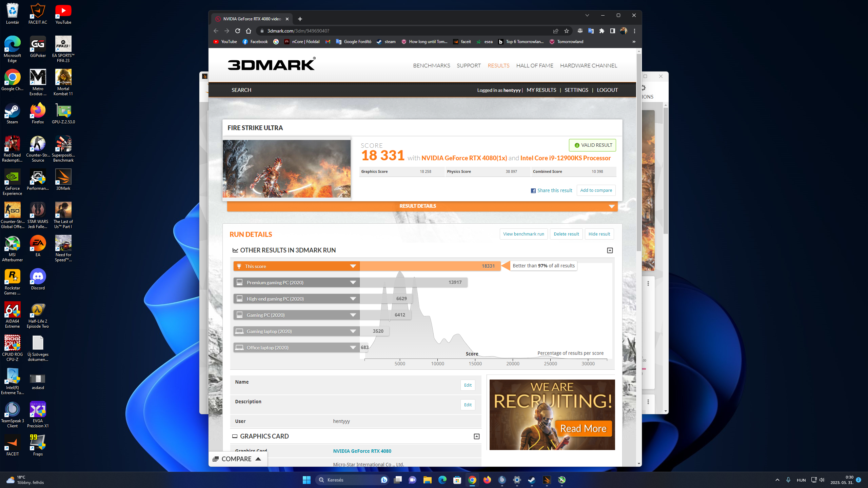This screenshot has height=488, width=868.
Task: Expand the Compare panel at the bottom
Action: [x=237, y=459]
